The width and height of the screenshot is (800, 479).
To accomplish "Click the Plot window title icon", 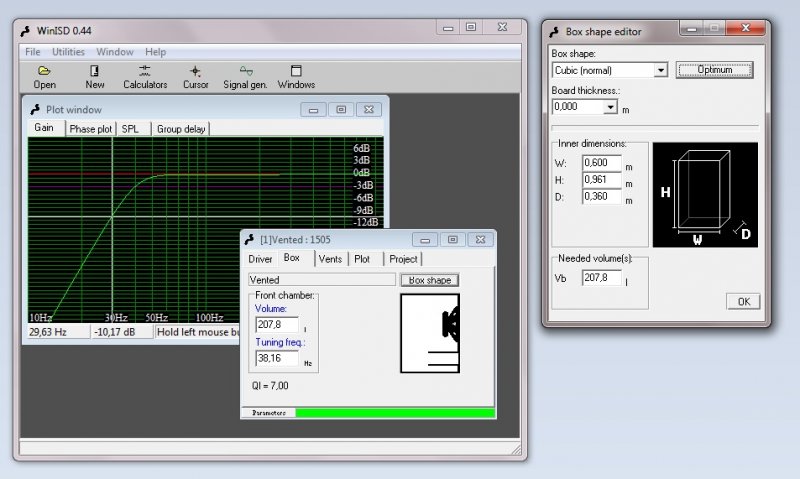I will 35,109.
